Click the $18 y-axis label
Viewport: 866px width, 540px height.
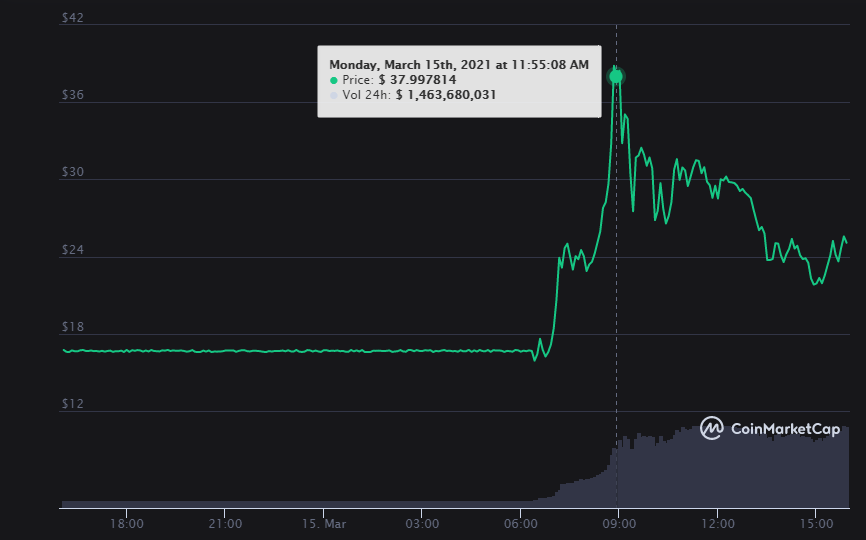click(72, 327)
